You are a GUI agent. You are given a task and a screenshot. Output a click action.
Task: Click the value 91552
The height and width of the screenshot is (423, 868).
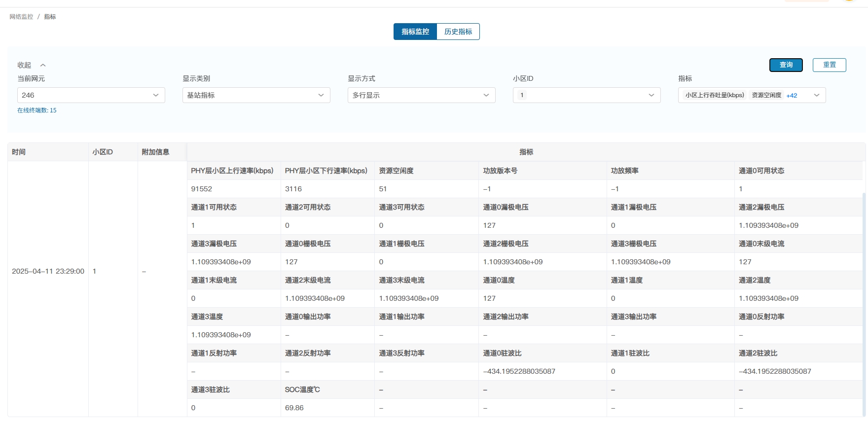pos(202,189)
